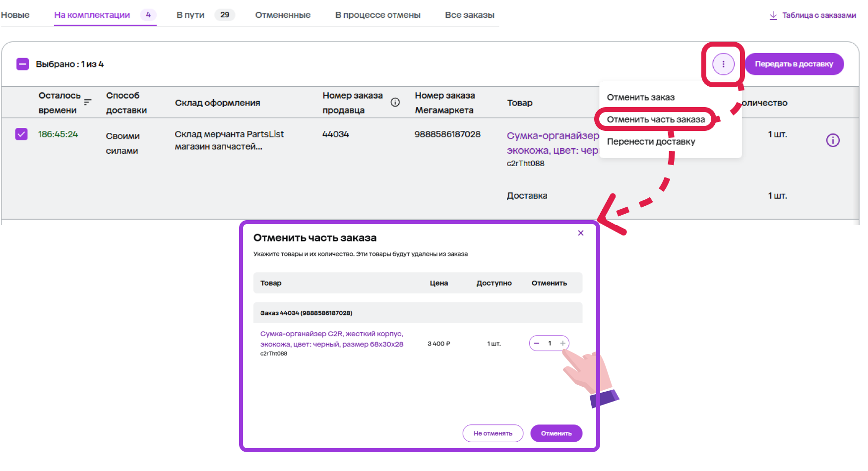
Task: Confirm with the purple Отменить button
Action: (556, 433)
